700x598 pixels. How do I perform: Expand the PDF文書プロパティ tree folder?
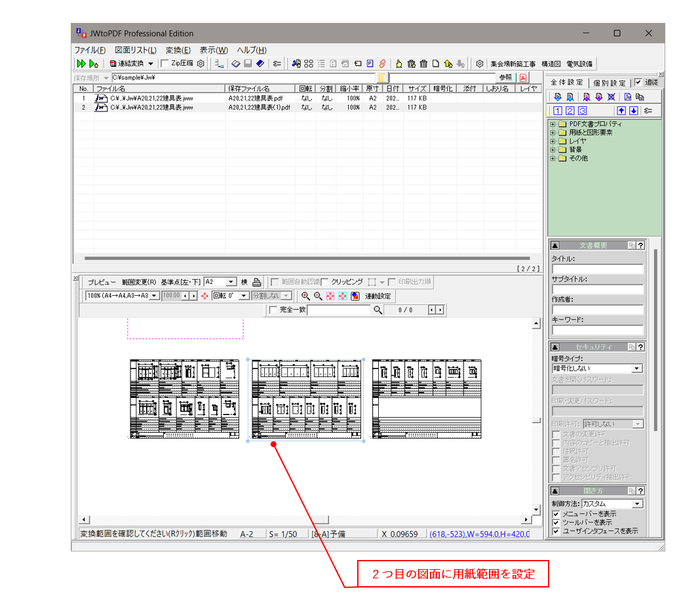pos(553,124)
